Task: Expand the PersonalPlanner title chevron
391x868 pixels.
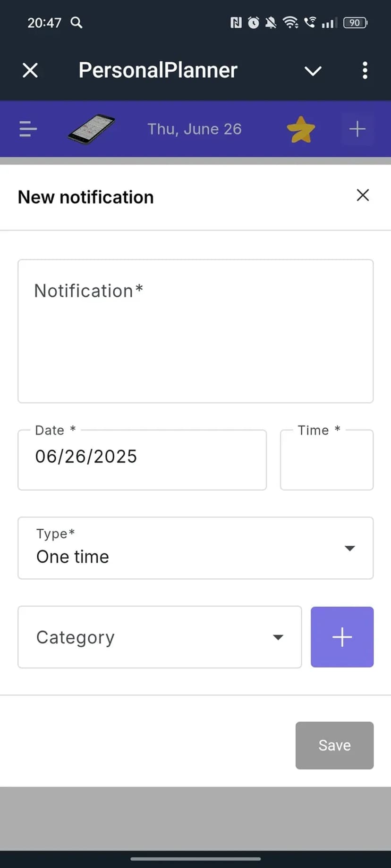Action: coord(313,71)
